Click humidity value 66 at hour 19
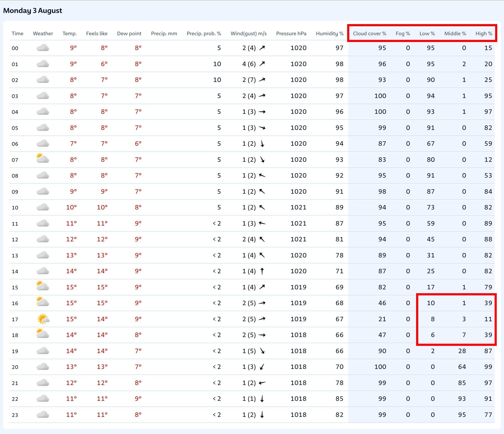This screenshot has height=434, width=504. [x=339, y=351]
